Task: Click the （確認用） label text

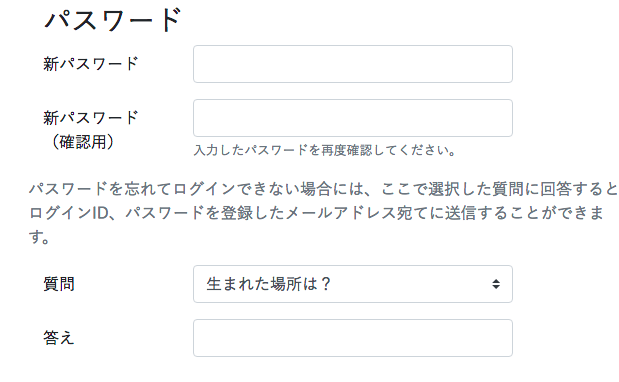Action: pos(83,142)
